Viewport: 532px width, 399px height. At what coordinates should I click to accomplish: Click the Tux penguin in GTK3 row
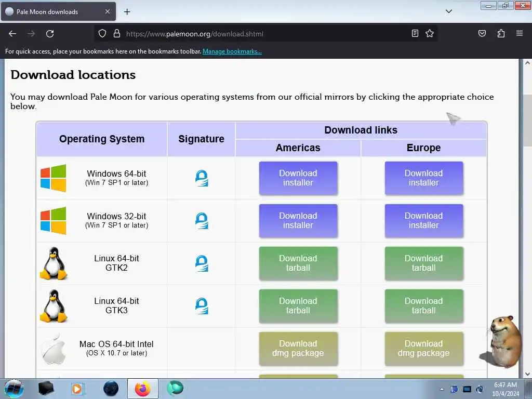pyautogui.click(x=54, y=305)
